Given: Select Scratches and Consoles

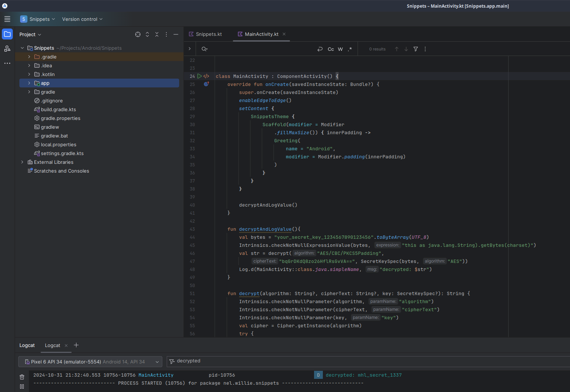Looking at the screenshot, I should (x=61, y=171).
